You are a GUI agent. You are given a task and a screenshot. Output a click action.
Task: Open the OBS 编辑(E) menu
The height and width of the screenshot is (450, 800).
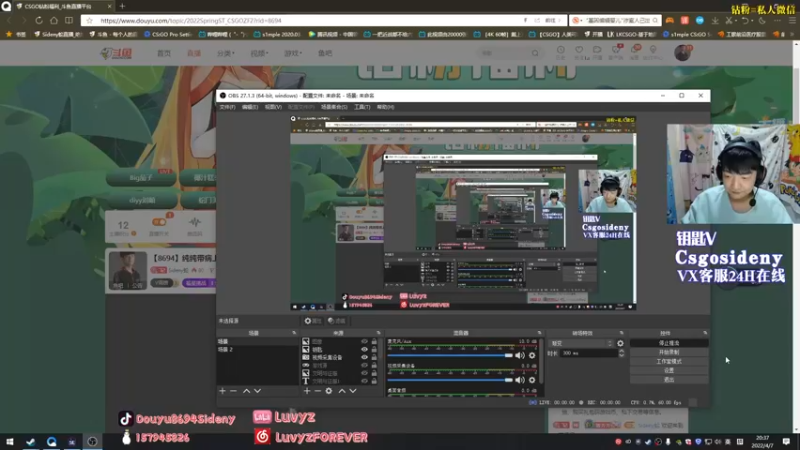click(x=250, y=107)
